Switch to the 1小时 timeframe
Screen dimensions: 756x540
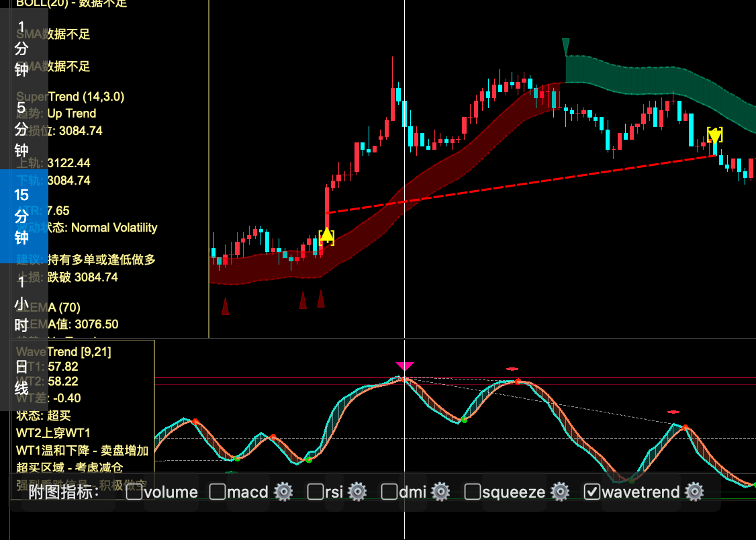click(24, 304)
